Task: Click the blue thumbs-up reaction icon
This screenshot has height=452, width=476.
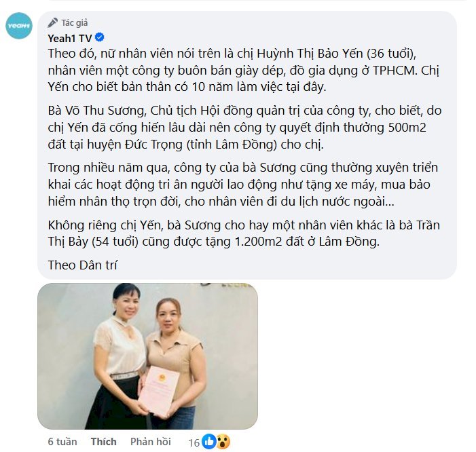Action: [209, 441]
